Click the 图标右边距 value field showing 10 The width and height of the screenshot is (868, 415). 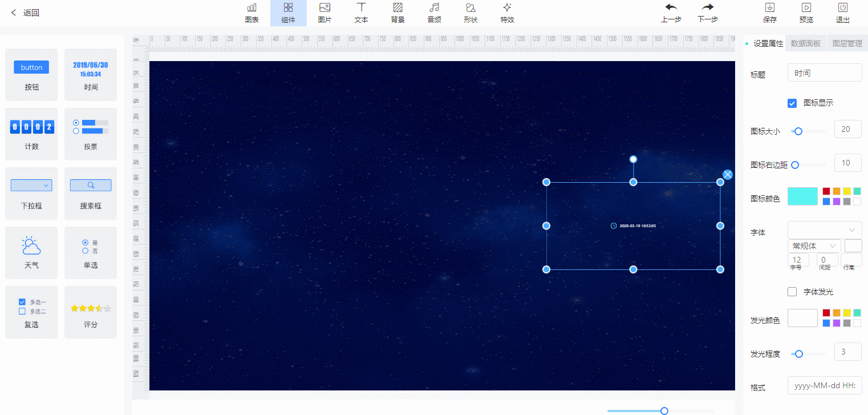tap(848, 163)
